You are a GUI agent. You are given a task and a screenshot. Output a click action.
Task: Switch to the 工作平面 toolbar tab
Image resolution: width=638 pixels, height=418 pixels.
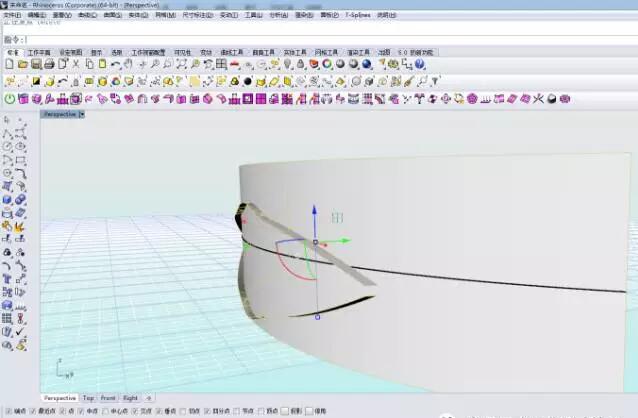(39, 53)
